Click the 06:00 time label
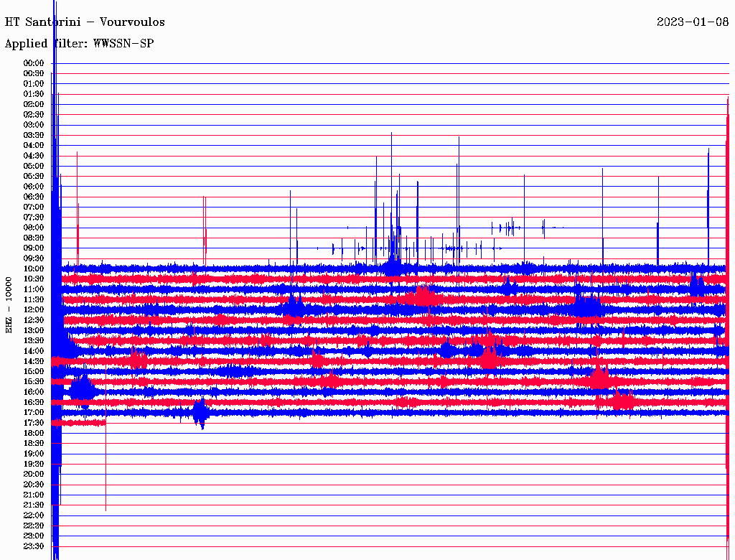 click(34, 187)
